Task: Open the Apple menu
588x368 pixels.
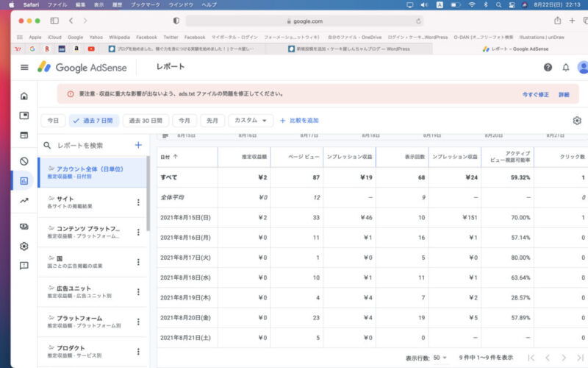Action: (11, 5)
